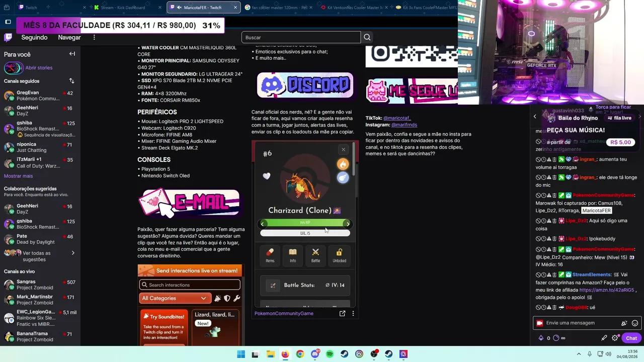Collapse the Para você sidebar
Screen dimensions: 644x362
click(72, 54)
